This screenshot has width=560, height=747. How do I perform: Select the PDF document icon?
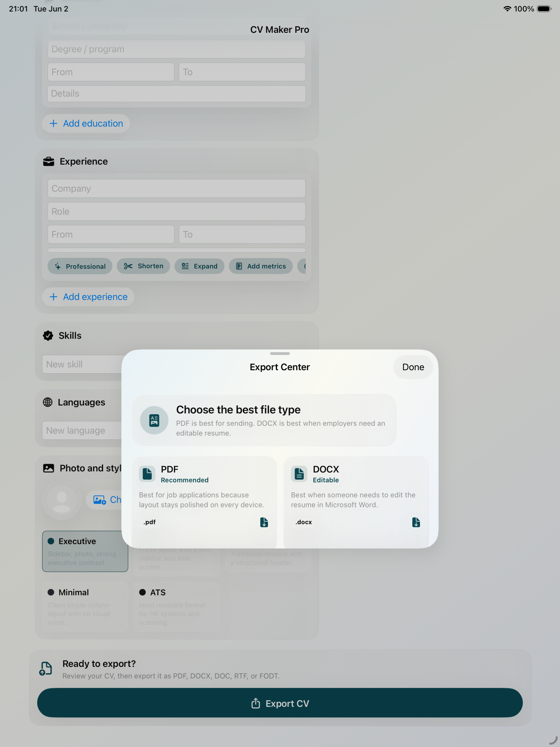pos(147,474)
